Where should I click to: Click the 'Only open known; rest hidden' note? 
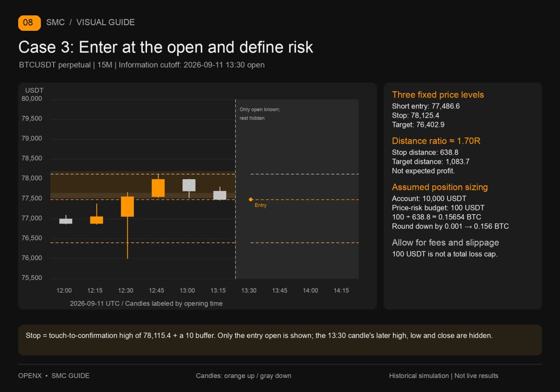tap(259, 114)
